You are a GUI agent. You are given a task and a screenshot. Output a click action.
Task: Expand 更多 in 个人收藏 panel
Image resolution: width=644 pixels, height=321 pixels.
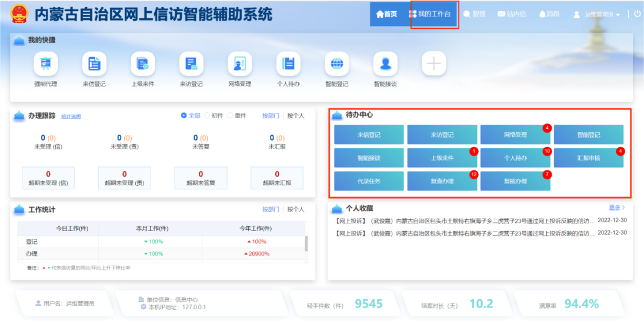[x=616, y=208]
